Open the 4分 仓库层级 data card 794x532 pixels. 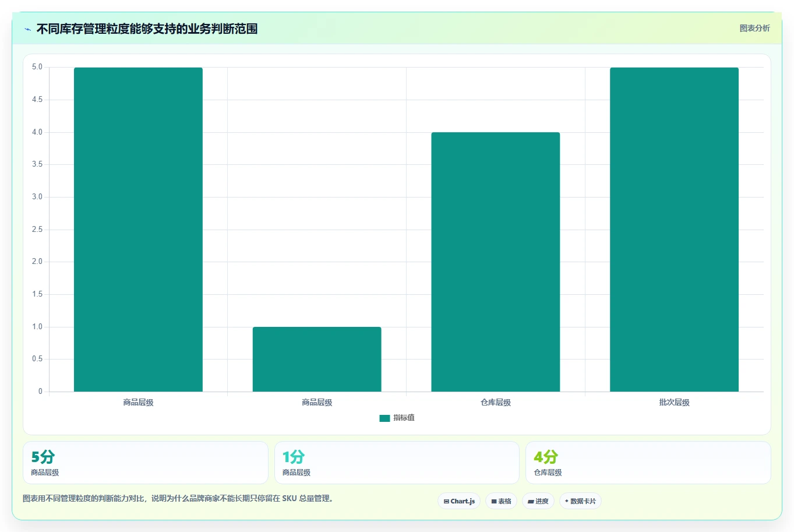pyautogui.click(x=648, y=463)
